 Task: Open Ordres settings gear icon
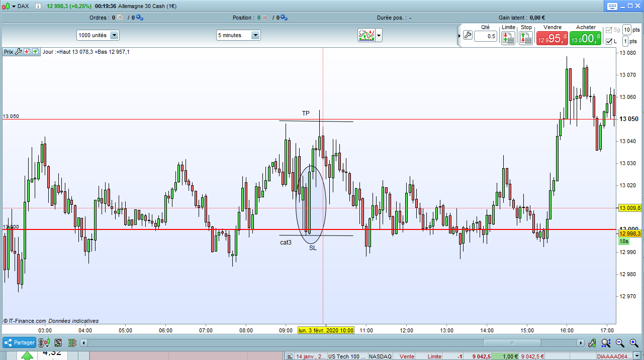(x=139, y=18)
